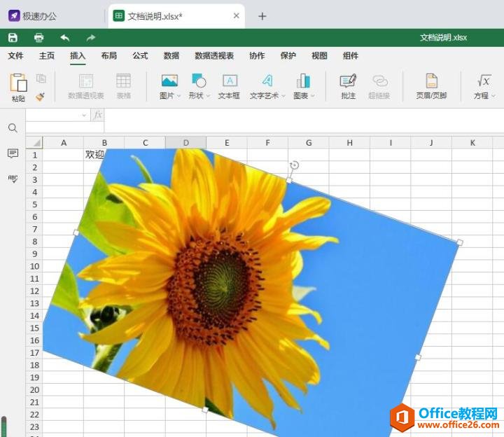The image size is (504, 437).
Task: Switch to the 主页 tab
Action: click(x=47, y=55)
